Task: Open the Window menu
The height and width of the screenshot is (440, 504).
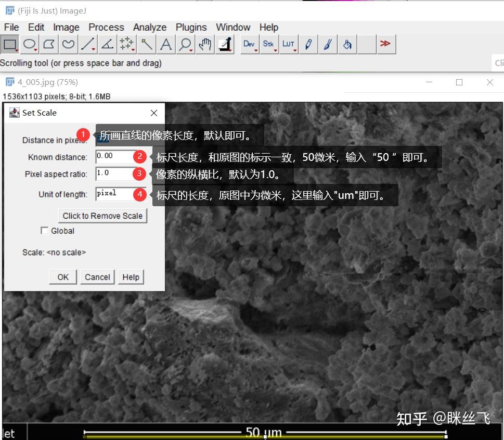Action: [x=233, y=28]
